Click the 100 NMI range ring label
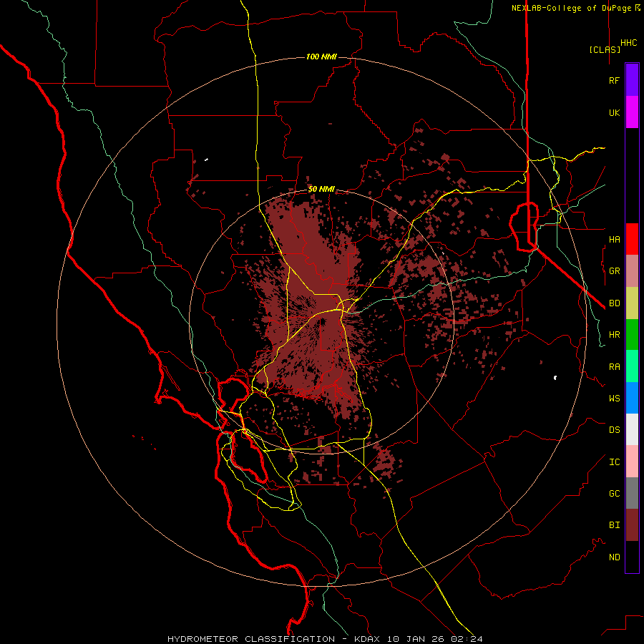 point(321,57)
